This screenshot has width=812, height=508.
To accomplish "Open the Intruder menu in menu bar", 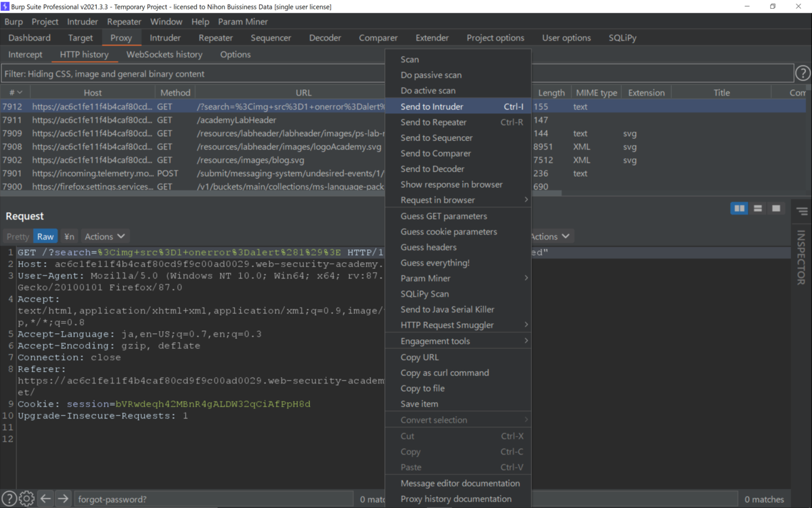I will click(x=83, y=22).
